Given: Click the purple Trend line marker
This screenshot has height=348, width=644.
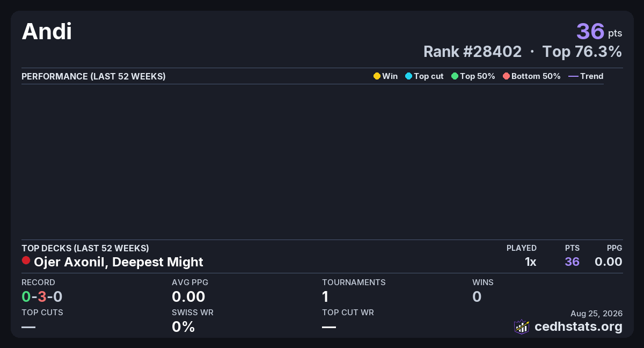Looking at the screenshot, I should [x=573, y=76].
